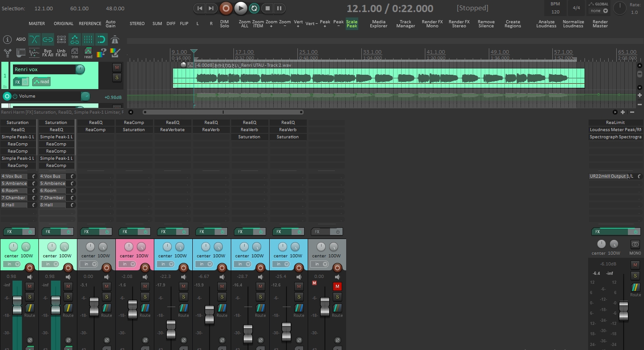Viewport: 644px width, 350px height.
Task: Click Byp FX All button
Action: (x=48, y=53)
